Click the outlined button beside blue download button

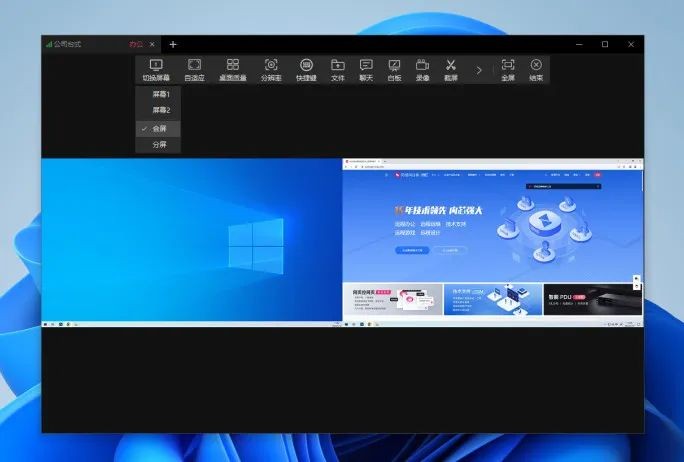point(450,250)
